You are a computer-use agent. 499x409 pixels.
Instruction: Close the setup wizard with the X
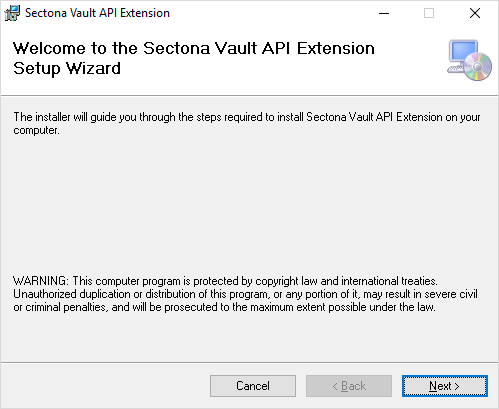(x=475, y=13)
